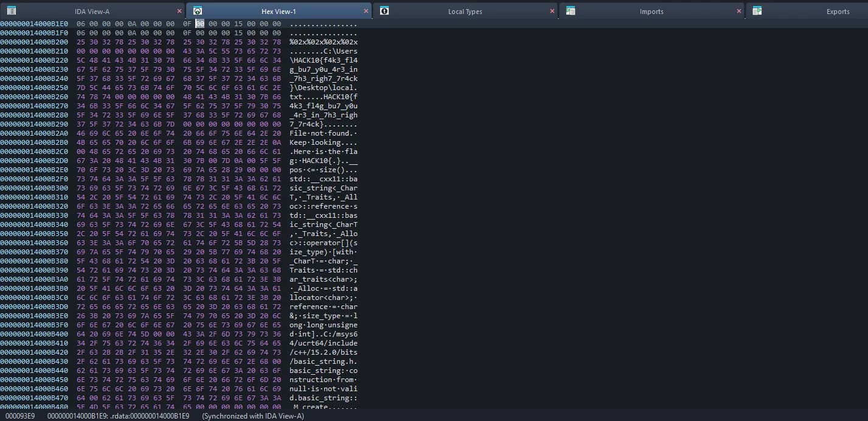Viewport: 868px width, 421px height.
Task: Click the ASCII text 'pos <= size()...'
Action: (x=324, y=170)
